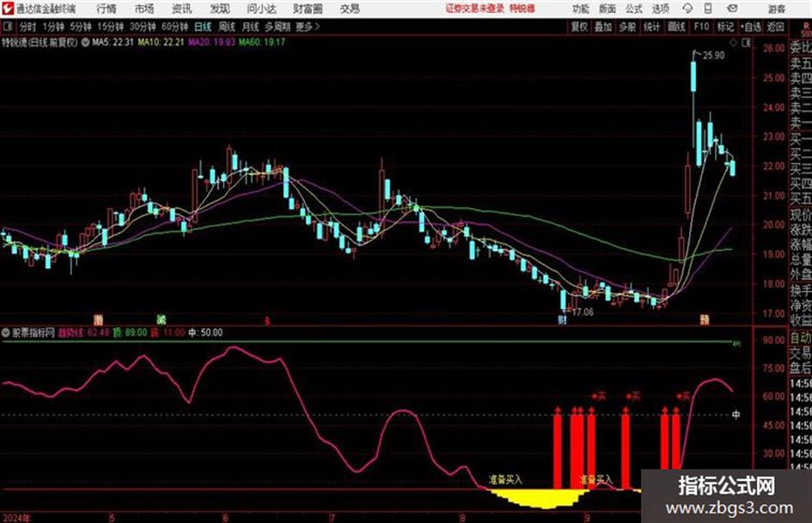Screen dimensions: 812x523
Task: Expand the 股票指标网 indicator dropdown icon
Action: click(x=6, y=332)
